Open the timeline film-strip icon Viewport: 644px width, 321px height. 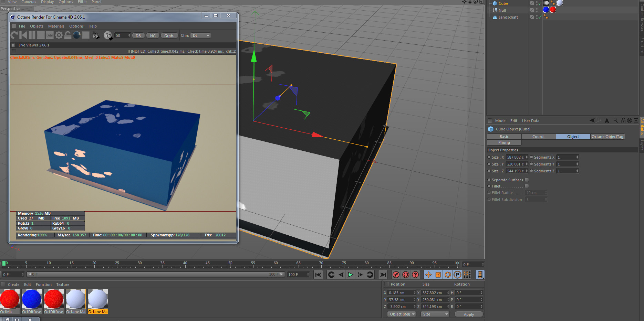point(480,275)
